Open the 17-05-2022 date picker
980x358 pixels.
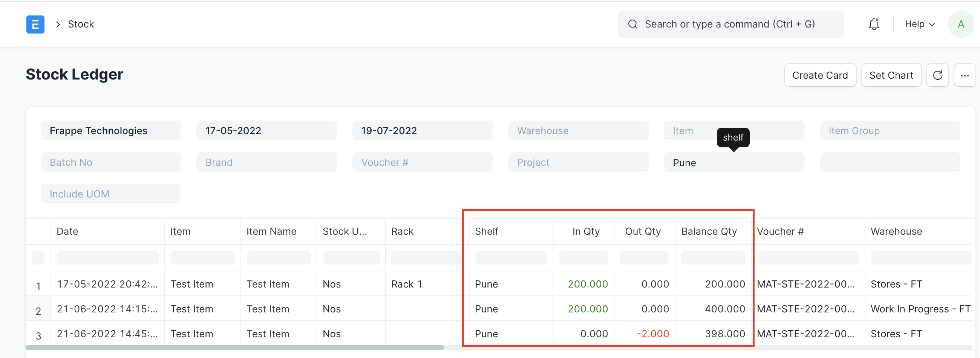(x=267, y=130)
